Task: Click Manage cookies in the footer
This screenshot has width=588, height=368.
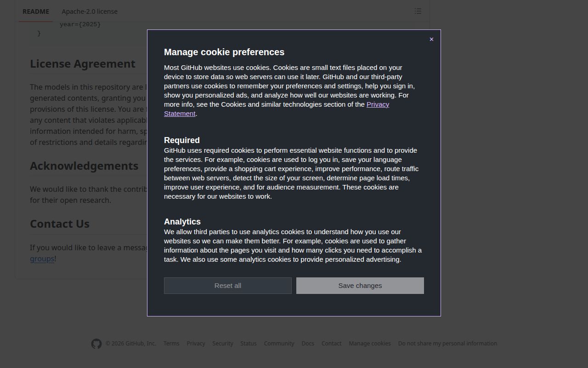Action: (370, 344)
